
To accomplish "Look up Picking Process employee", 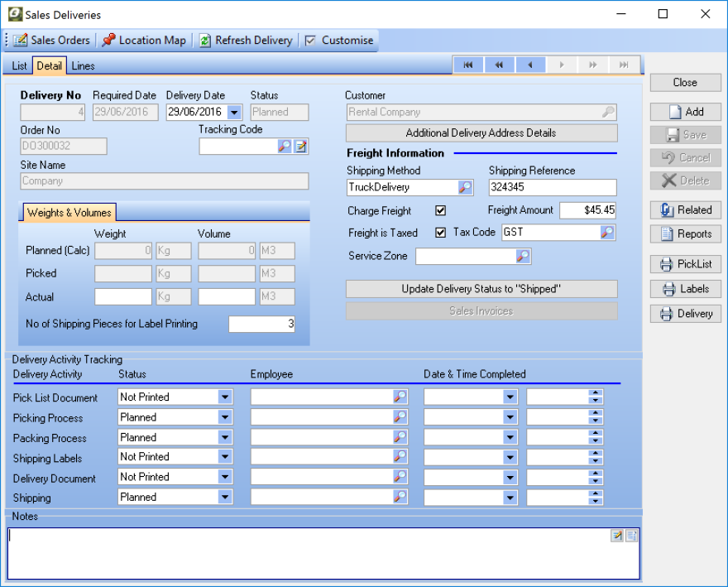I will point(400,417).
